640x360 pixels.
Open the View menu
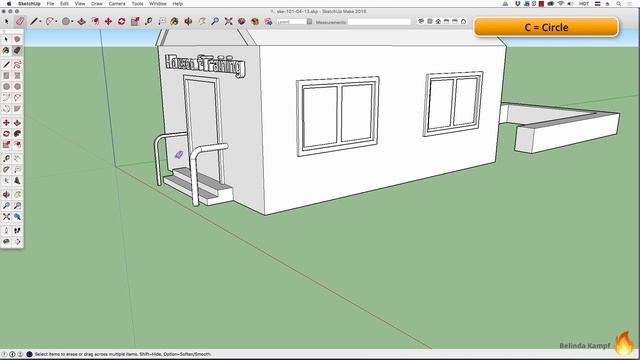pyautogui.click(x=80, y=4)
